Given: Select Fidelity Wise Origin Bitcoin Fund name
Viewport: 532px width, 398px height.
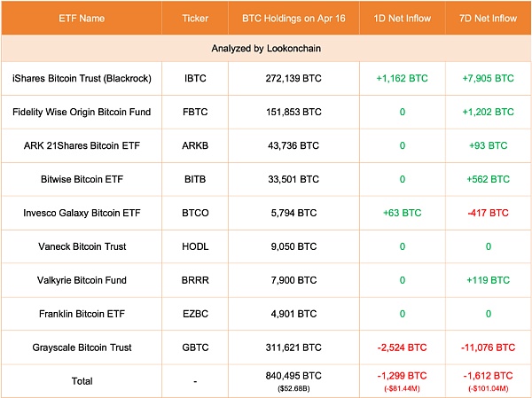Looking at the screenshot, I should [82, 112].
